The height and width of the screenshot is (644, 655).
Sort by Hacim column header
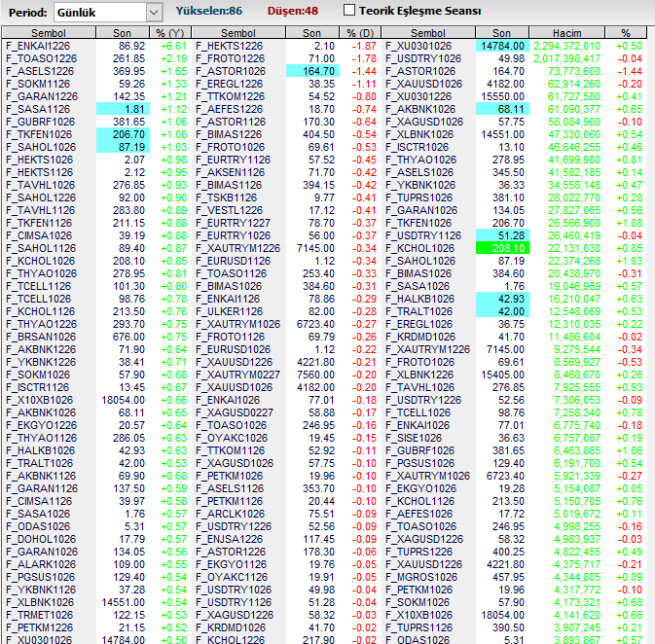pyautogui.click(x=566, y=32)
